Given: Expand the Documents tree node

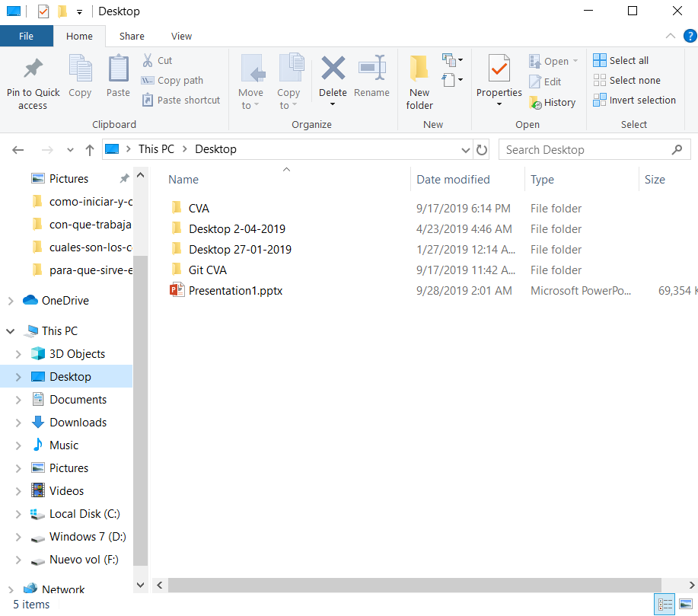Looking at the screenshot, I should [x=18, y=400].
